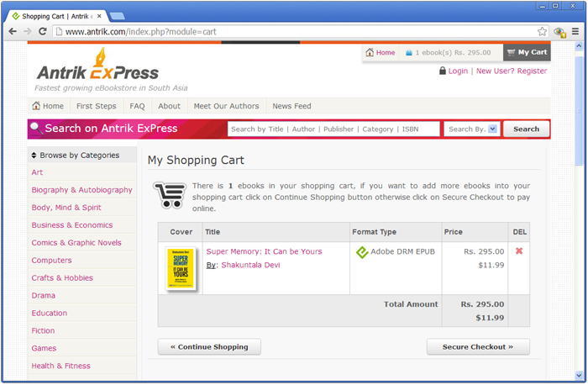This screenshot has width=588, height=385.
Task: Click the Home link in top bar
Action: pos(381,52)
